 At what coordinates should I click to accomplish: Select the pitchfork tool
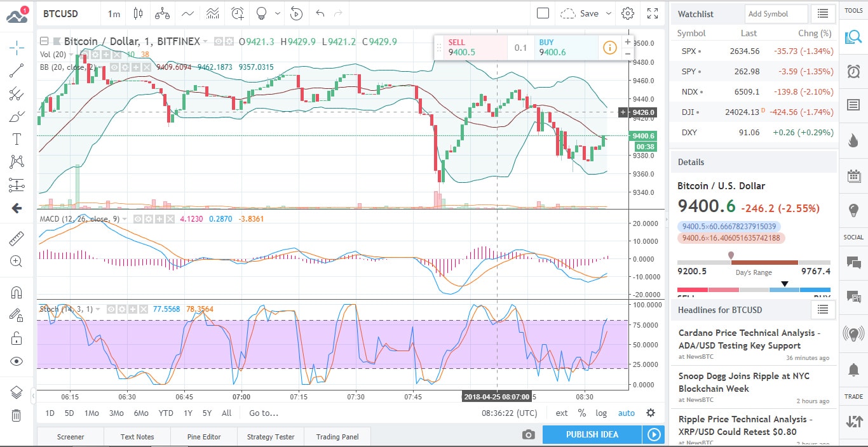pos(17,94)
